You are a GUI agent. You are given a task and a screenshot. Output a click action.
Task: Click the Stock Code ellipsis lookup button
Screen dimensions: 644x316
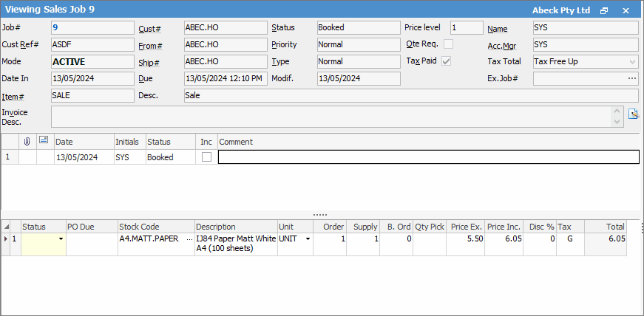(190, 239)
